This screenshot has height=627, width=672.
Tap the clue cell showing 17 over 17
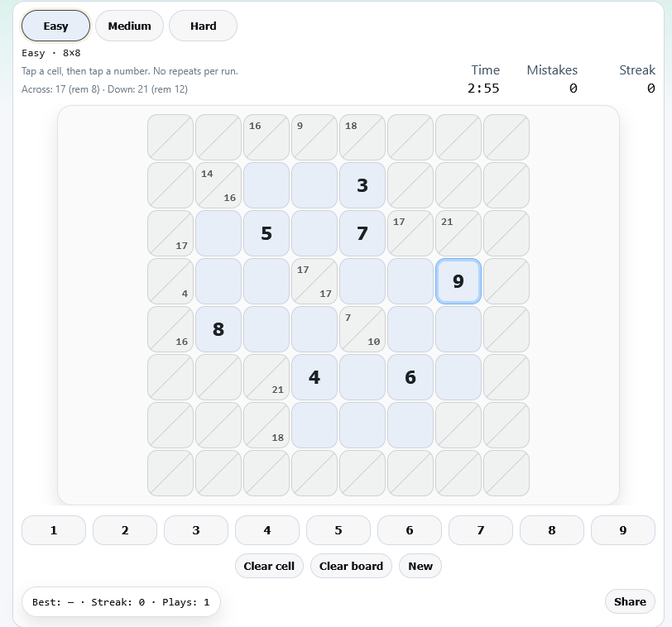[x=314, y=281]
